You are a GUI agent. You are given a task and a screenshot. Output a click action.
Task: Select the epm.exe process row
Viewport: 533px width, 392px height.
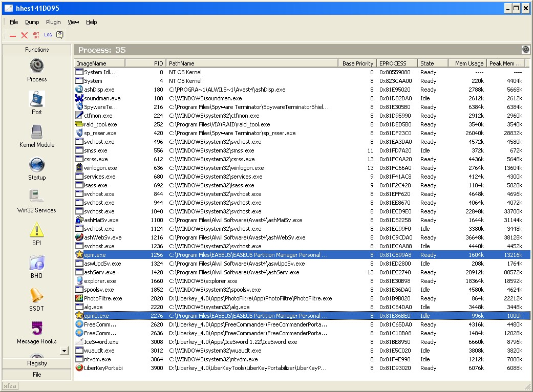click(x=302, y=255)
